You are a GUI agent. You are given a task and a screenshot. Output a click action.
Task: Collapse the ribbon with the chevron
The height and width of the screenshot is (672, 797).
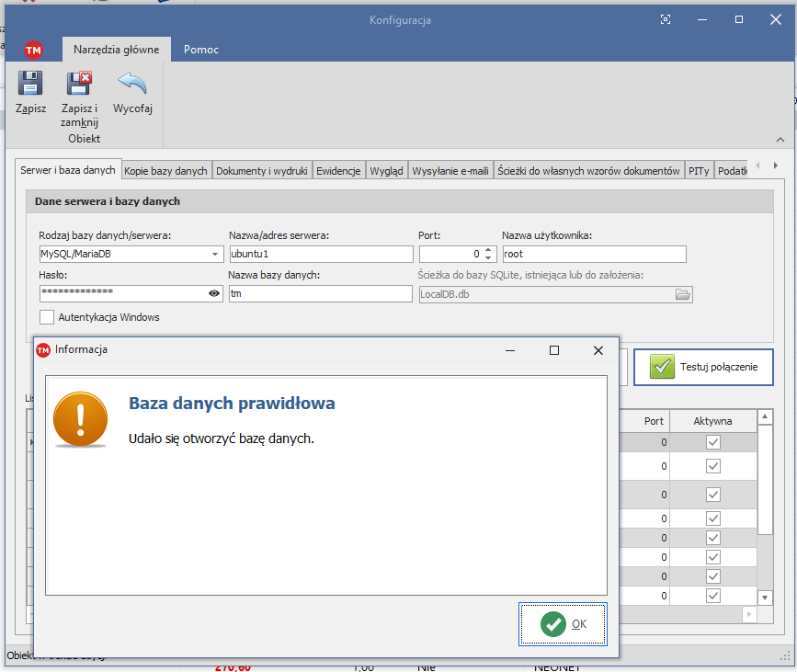(780, 140)
